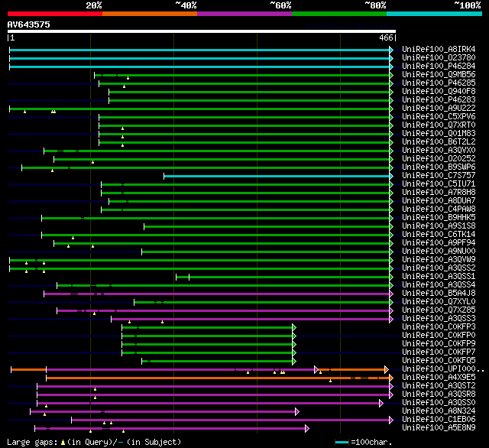Click the cyan alignment bar for UniRef100_C7S757
Screen dimensions: 489x448
277,177
